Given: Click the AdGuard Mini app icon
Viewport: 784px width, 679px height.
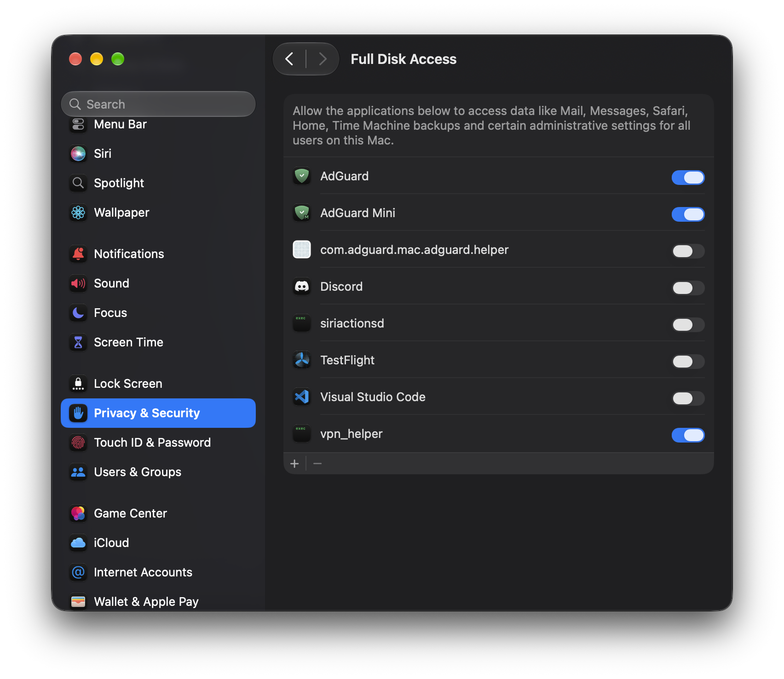Looking at the screenshot, I should tap(302, 213).
